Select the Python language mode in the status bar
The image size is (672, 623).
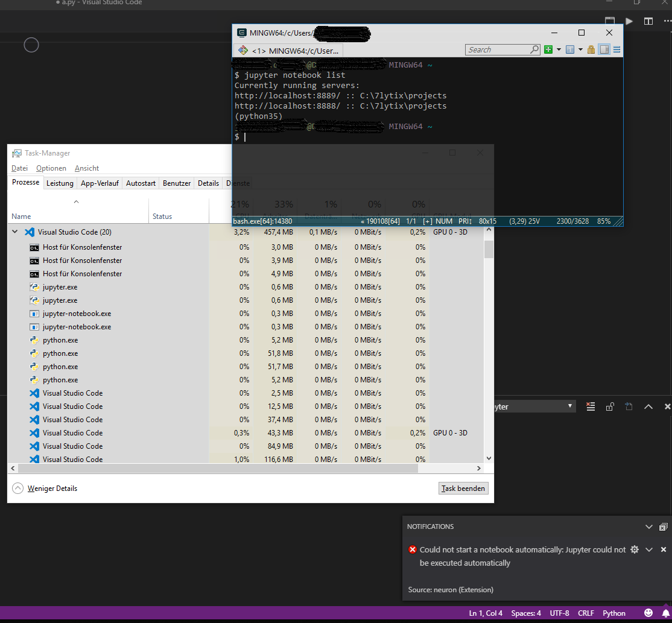point(614,613)
